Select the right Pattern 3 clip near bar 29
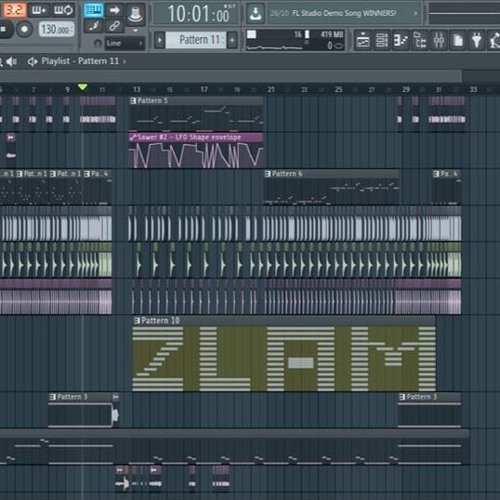500x500 pixels. pos(429,410)
